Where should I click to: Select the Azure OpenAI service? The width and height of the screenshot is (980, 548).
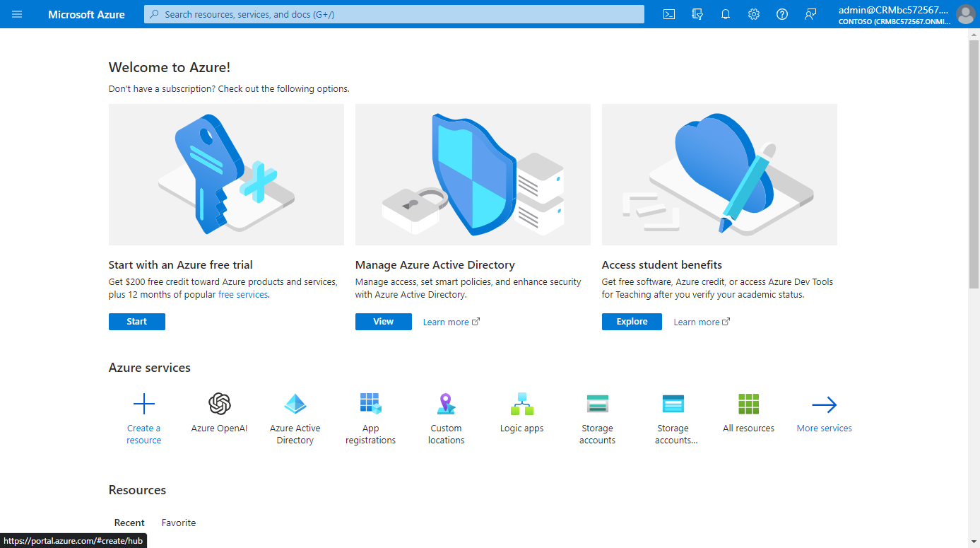pyautogui.click(x=219, y=414)
